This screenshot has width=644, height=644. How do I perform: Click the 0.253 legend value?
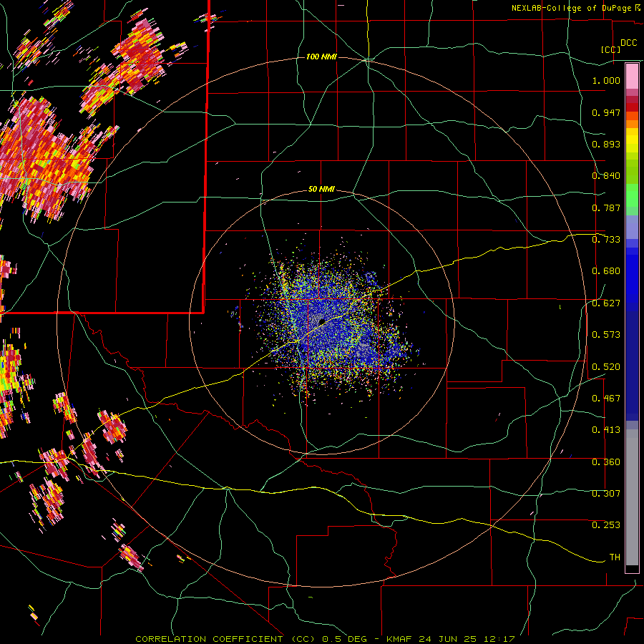click(606, 525)
